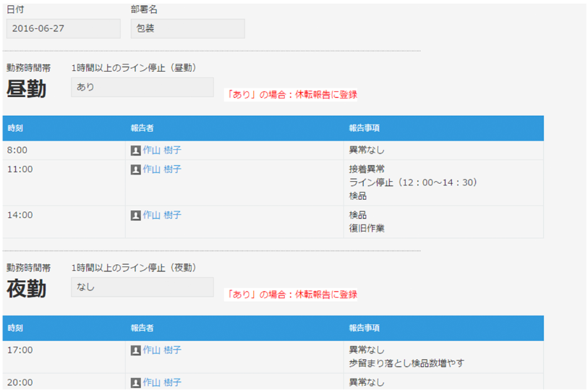Select 作山 樹子 link in the 17:00 row
588x391 pixels.
[162, 350]
